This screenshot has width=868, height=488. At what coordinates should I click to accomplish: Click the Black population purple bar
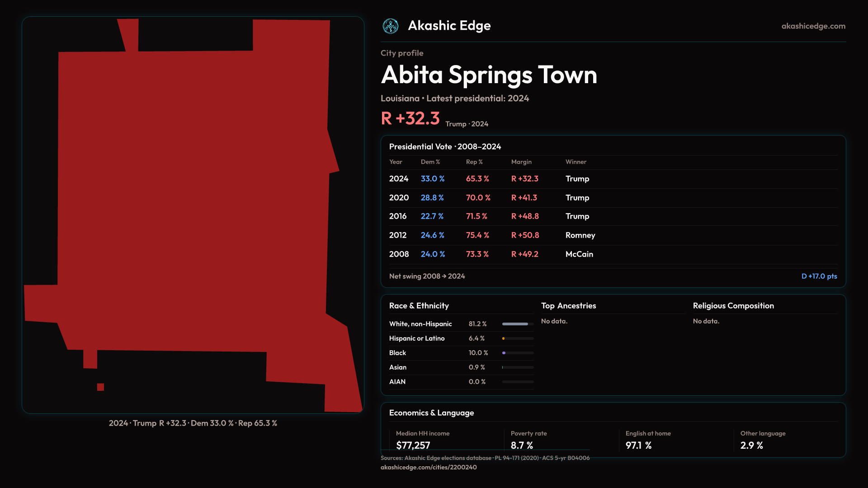tap(504, 353)
